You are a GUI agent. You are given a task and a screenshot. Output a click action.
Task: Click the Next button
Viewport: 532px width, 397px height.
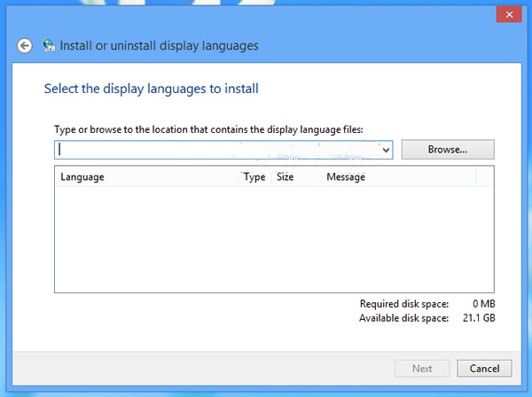pyautogui.click(x=422, y=368)
